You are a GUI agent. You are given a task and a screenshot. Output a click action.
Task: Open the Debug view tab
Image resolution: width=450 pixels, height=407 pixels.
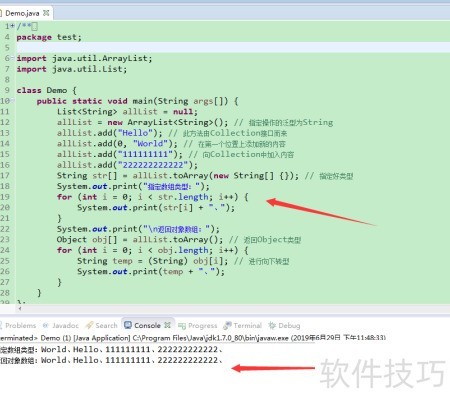pos(289,325)
